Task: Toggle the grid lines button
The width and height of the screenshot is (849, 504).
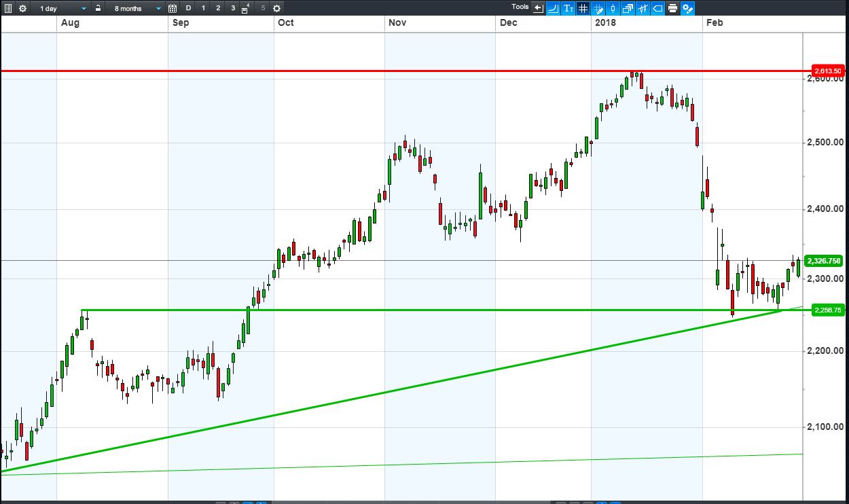Action: [x=583, y=8]
